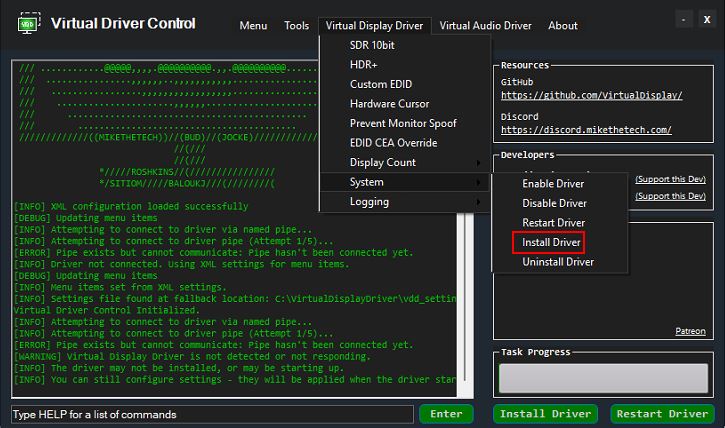
Task: Open the Discord mikethetech link
Action: tap(586, 130)
